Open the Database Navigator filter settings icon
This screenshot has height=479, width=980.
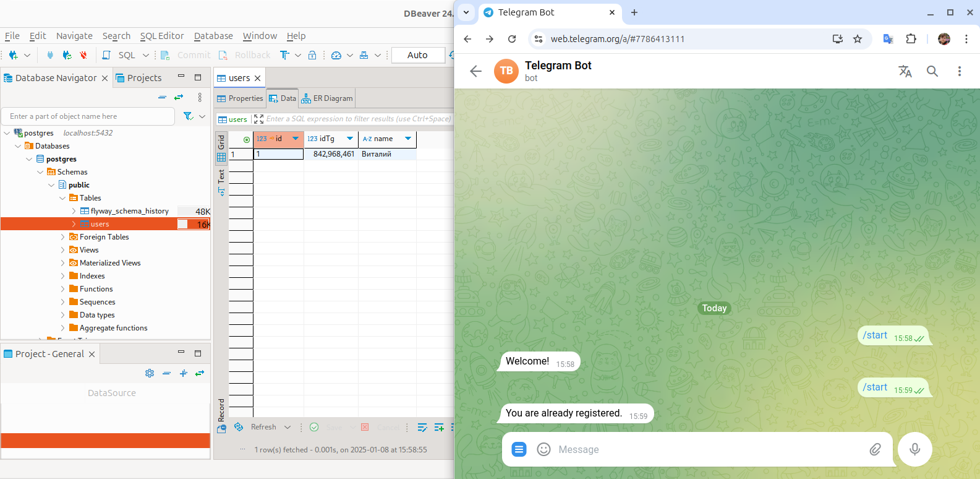pos(189,116)
